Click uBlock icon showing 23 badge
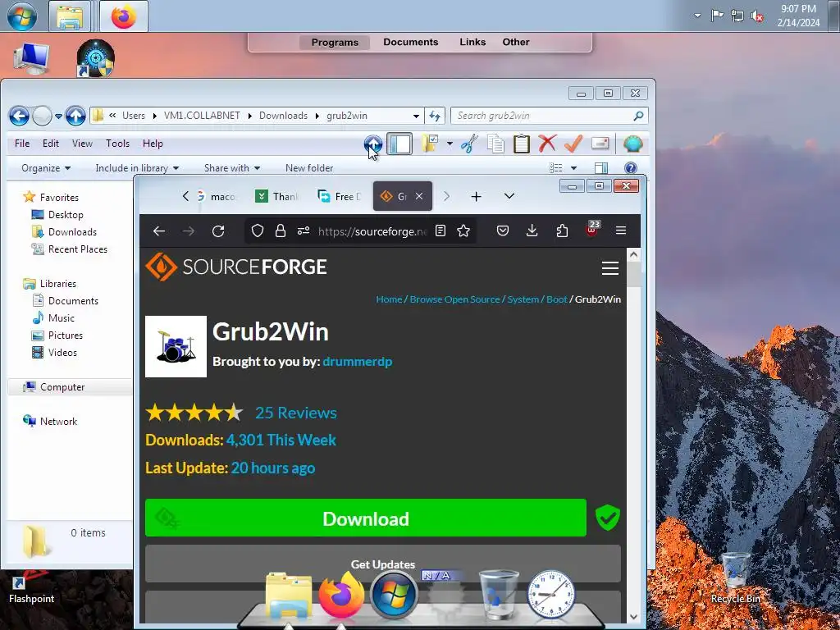The image size is (840, 630). [592, 230]
